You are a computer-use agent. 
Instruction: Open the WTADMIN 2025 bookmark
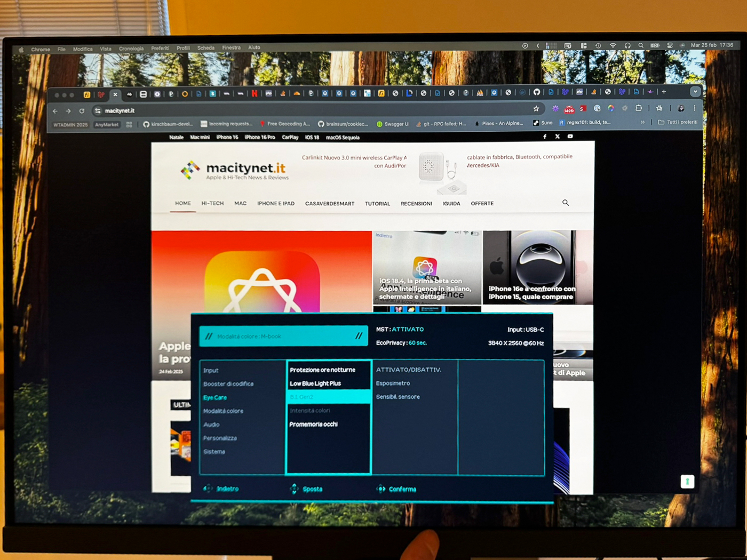click(x=70, y=125)
